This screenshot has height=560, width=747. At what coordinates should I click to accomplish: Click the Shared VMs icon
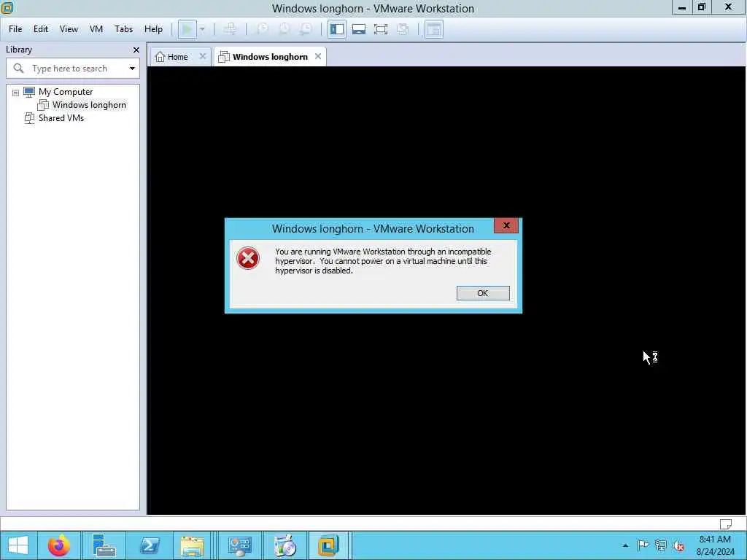[x=29, y=118]
